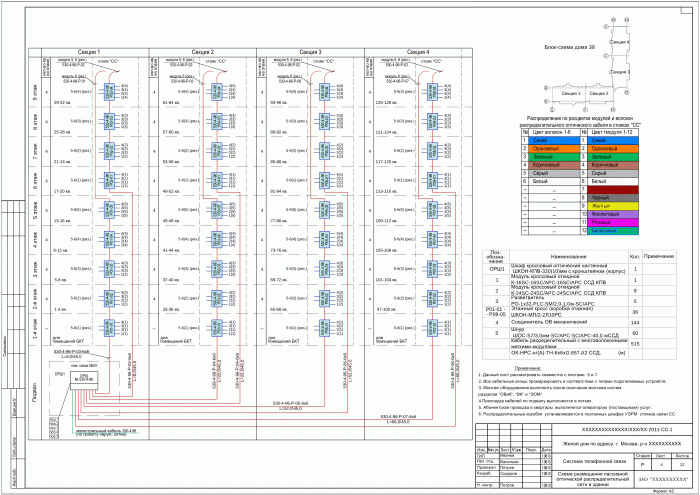This screenshot has width=700, height=495.
Task: Click the '61-64 кв.' apartment label
Action: pyautogui.click(x=170, y=103)
